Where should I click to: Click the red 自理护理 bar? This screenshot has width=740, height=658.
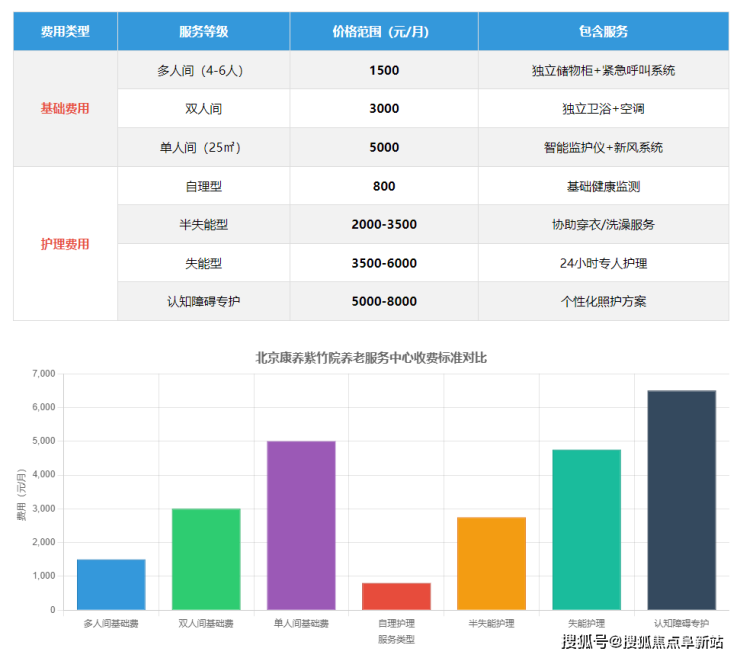(x=396, y=596)
